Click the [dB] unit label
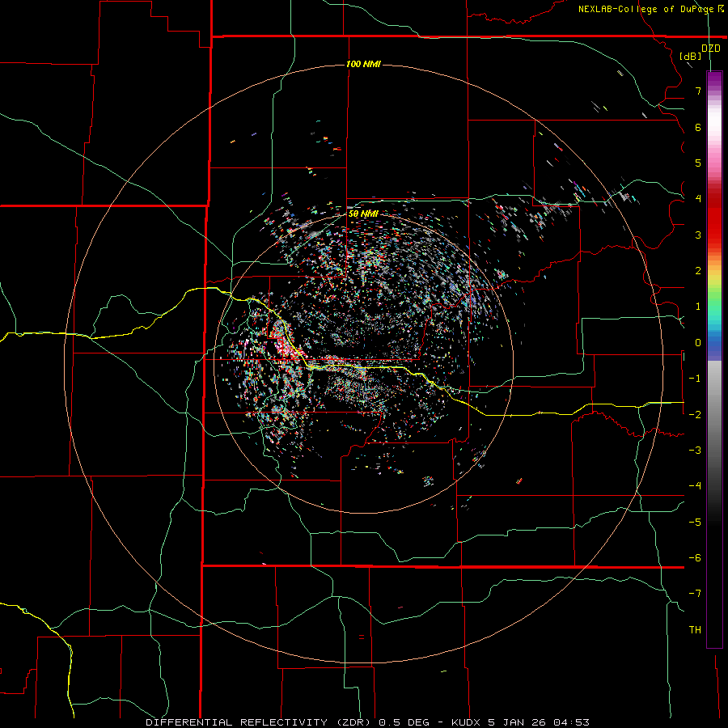 (x=691, y=56)
